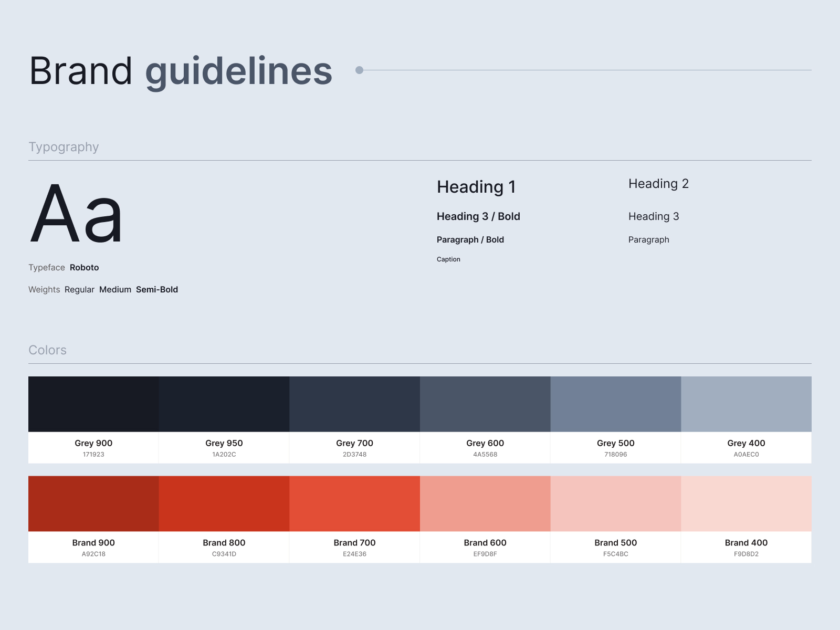
Task: Click the Paragraph / Bold text sample
Action: click(470, 240)
